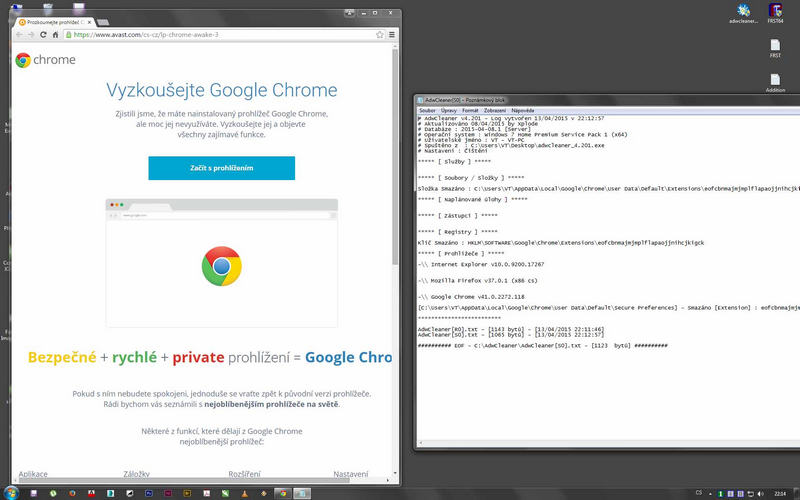This screenshot has height=500, width=800.
Task: Go to Chrome's home page icon
Action: pos(56,34)
